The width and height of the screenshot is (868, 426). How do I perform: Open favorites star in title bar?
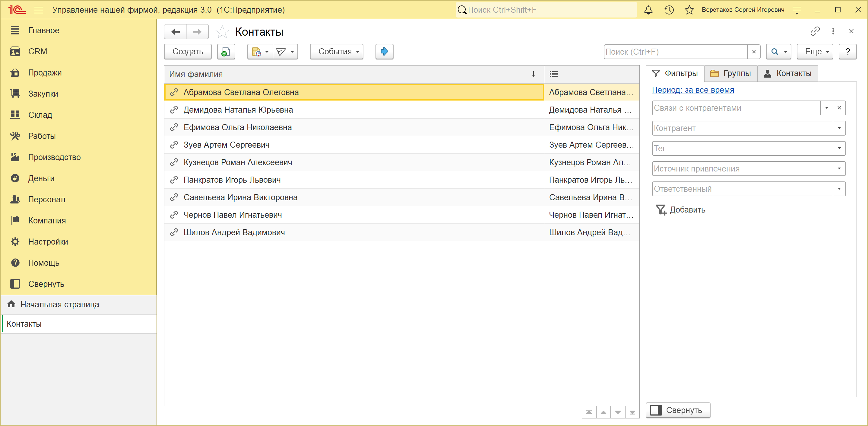689,10
